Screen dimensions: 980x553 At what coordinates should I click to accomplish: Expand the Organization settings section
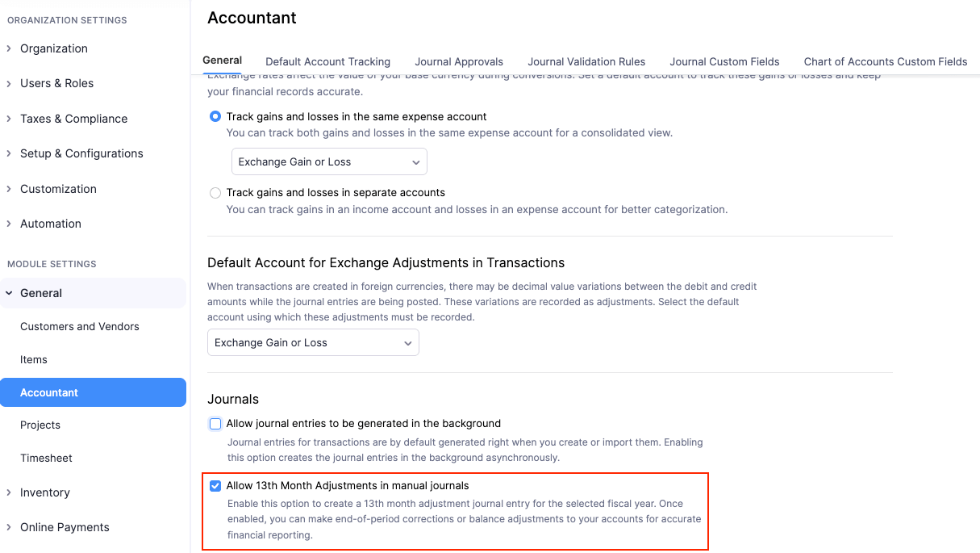click(x=54, y=48)
